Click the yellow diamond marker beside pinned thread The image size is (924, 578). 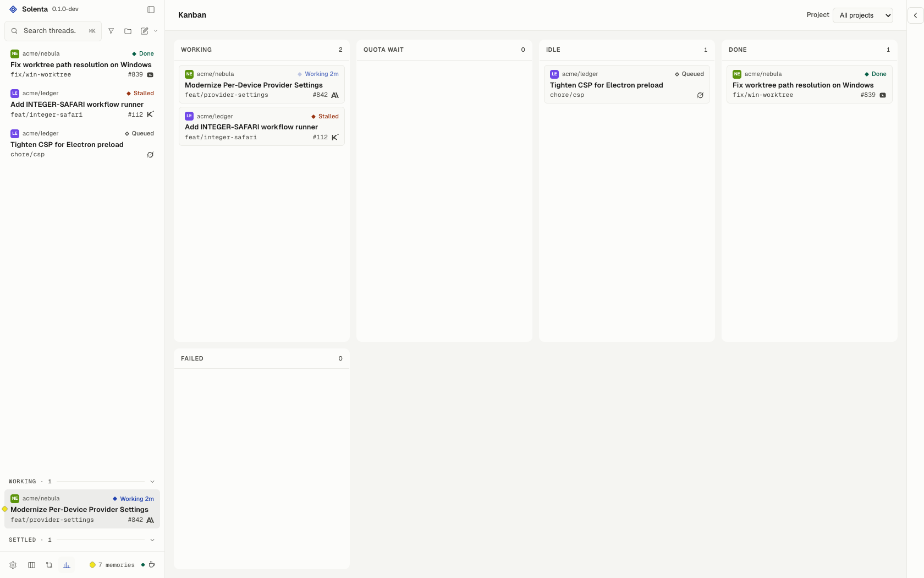click(4, 509)
